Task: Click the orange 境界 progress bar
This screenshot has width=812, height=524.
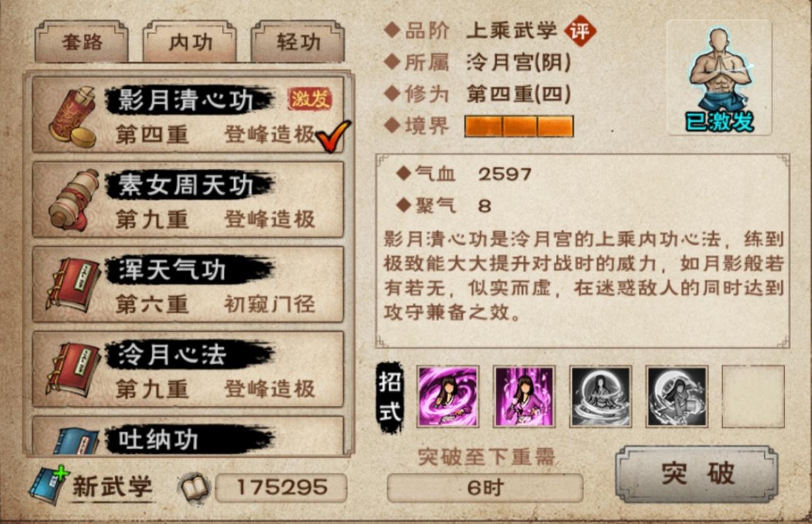Action: click(519, 126)
